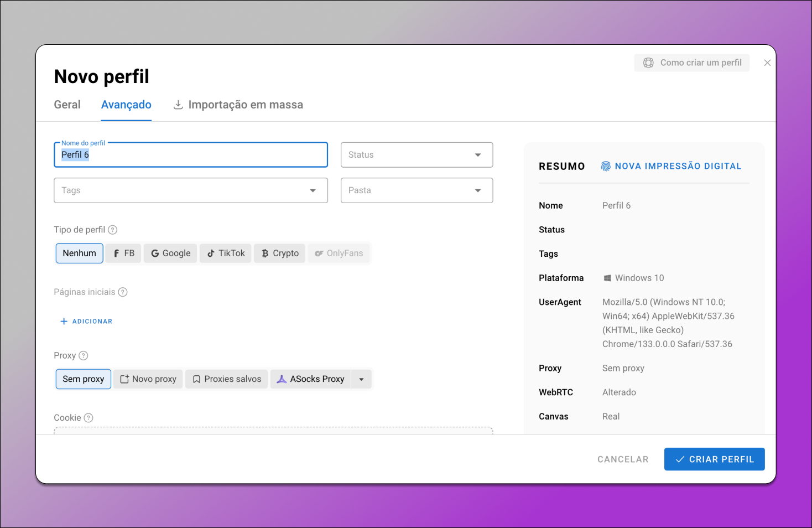The width and height of the screenshot is (812, 528).
Task: Close the Novo perfil dialog with the X
Action: coord(767,63)
